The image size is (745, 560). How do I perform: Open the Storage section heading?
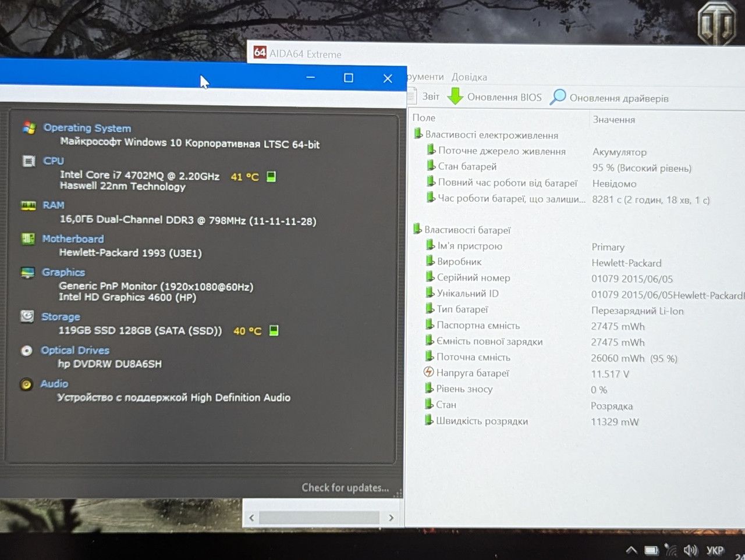tap(61, 317)
